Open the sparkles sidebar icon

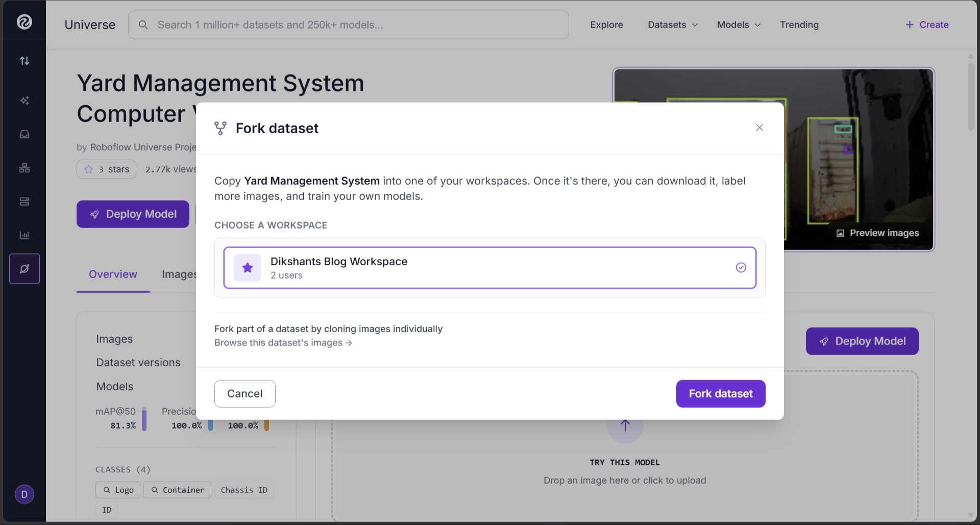pos(24,101)
